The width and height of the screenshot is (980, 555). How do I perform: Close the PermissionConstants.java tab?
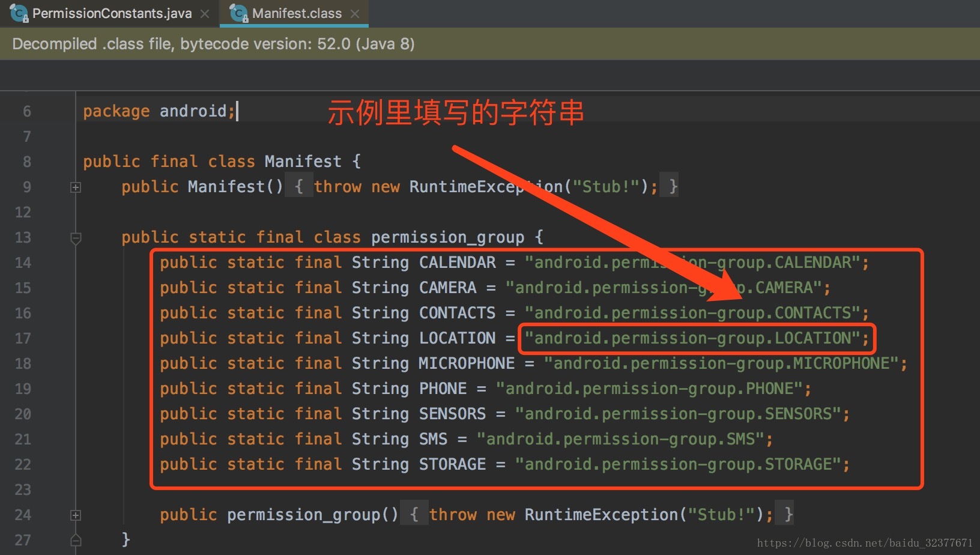coord(205,14)
